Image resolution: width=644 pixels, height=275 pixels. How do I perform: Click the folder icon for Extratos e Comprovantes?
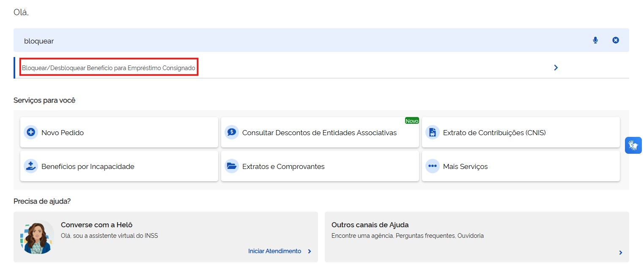click(231, 166)
